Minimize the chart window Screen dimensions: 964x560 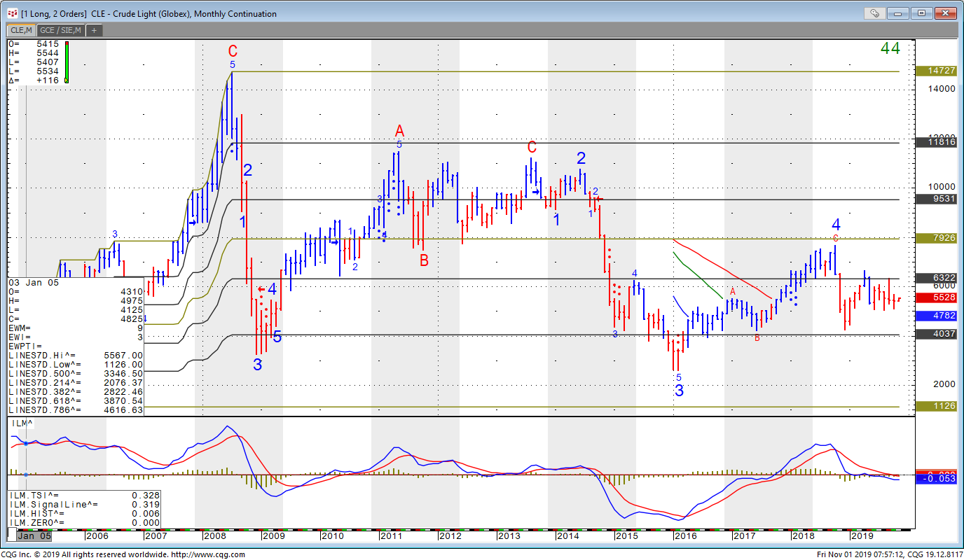[x=898, y=13]
